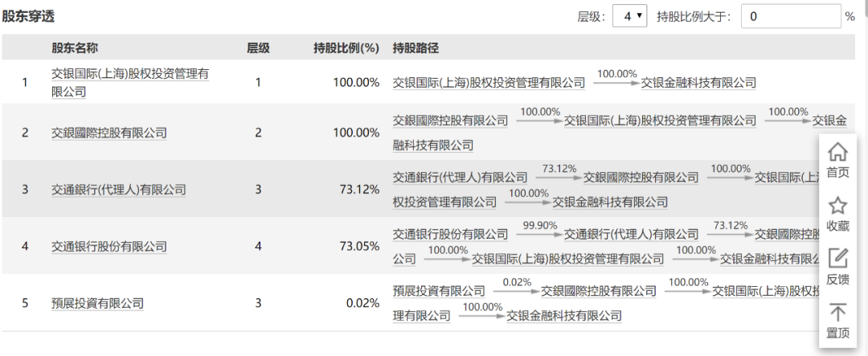Click the 股东名称 column header
Screen dimensions: 868x356
point(75,48)
